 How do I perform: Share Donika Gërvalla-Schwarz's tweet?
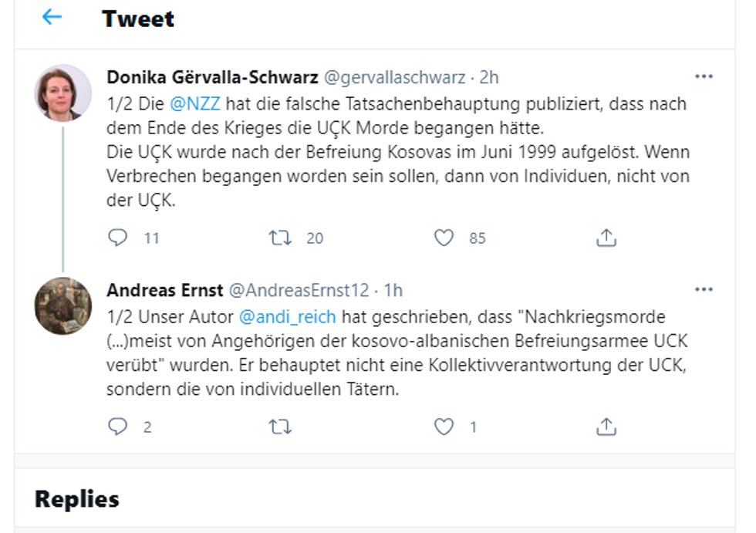point(606,238)
